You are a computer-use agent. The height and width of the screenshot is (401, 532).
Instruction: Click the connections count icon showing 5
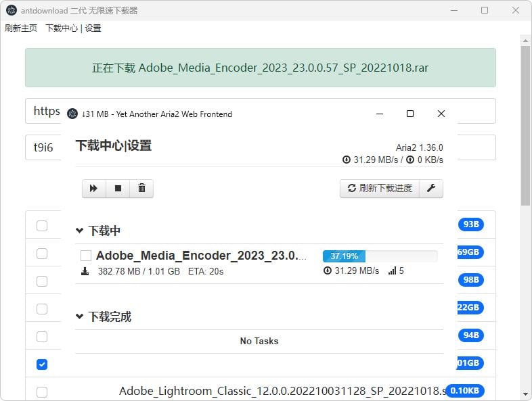pyautogui.click(x=393, y=270)
